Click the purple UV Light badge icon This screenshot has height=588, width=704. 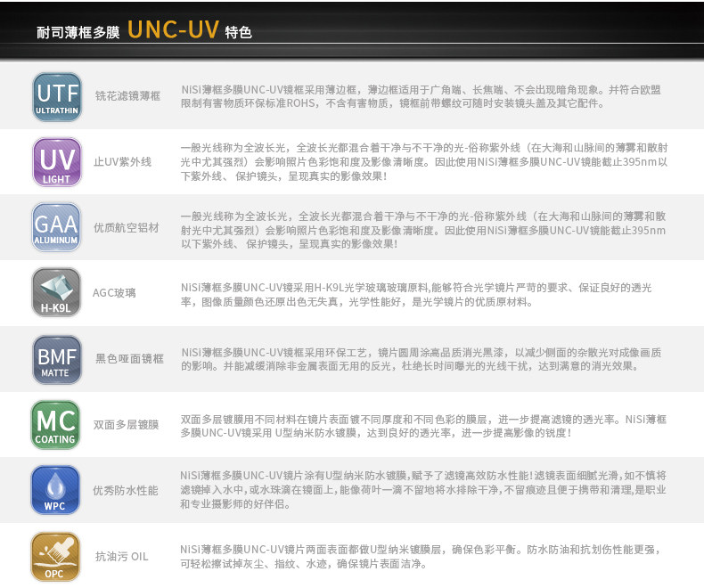coord(57,162)
